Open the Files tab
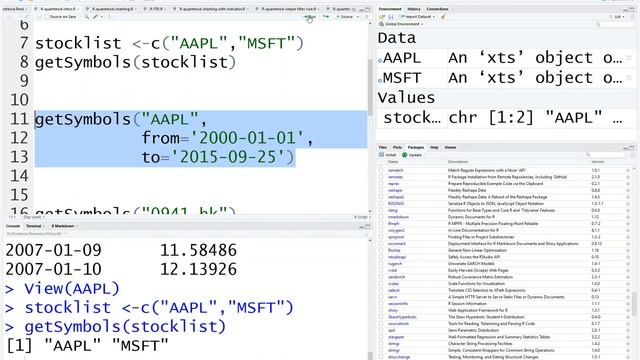 [382, 147]
